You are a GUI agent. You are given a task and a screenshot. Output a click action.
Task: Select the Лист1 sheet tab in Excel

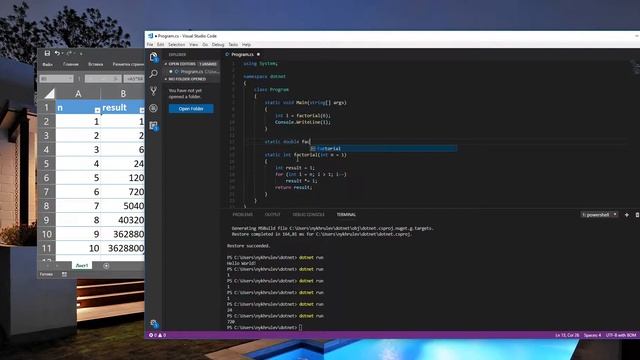click(82, 266)
